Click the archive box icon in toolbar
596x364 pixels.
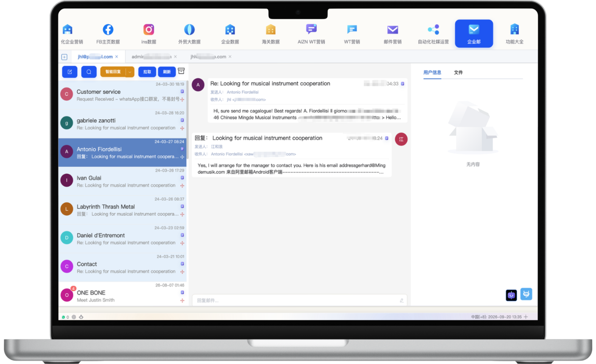pos(181,71)
